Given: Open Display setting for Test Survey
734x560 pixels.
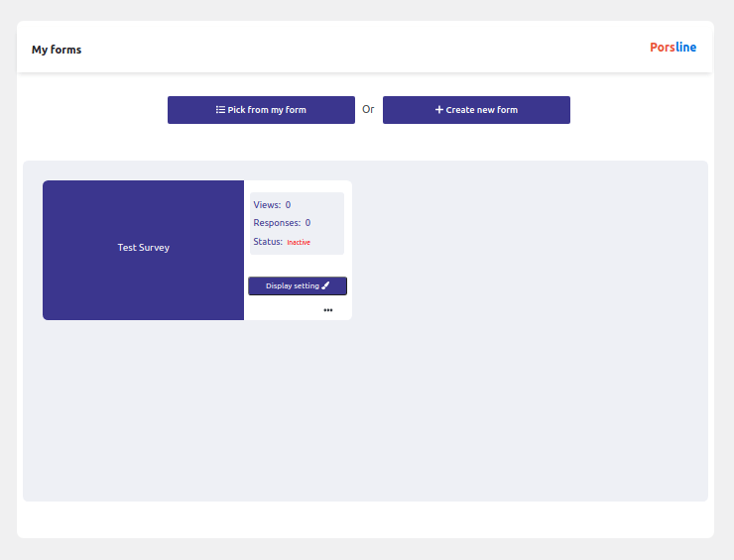Looking at the screenshot, I should coord(298,285).
